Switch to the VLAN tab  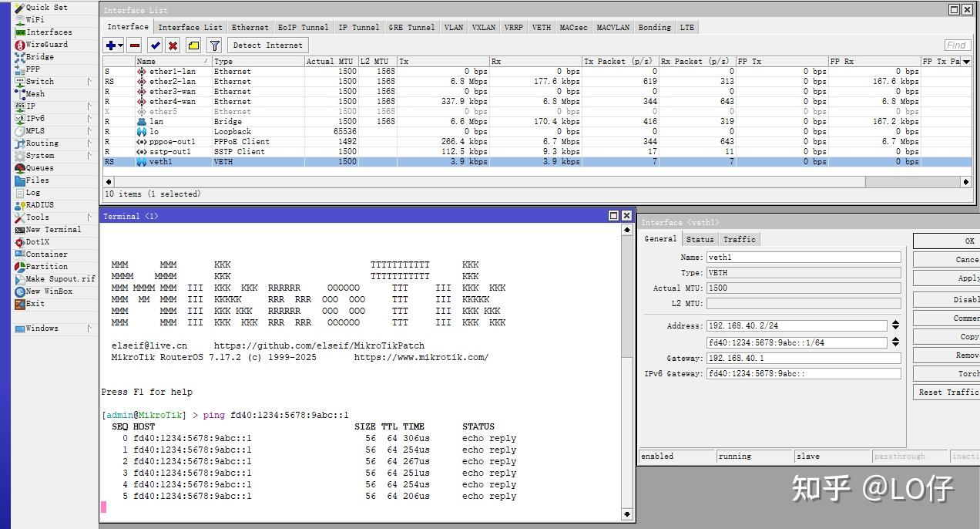tap(453, 27)
